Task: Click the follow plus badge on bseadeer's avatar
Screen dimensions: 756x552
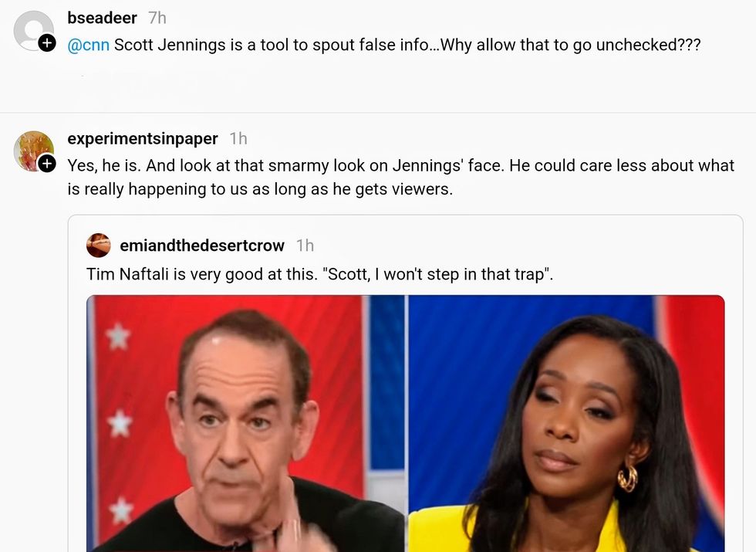Action: click(x=46, y=43)
